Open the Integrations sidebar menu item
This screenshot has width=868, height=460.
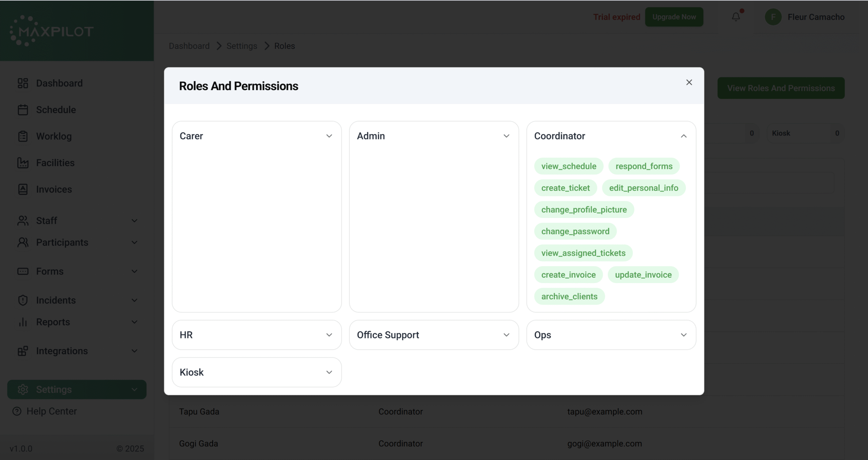[x=62, y=351]
